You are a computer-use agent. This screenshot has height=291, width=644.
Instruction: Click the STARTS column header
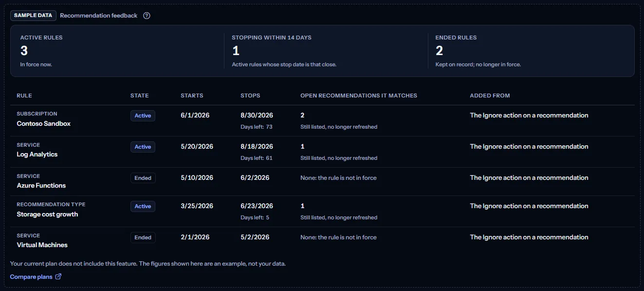click(192, 96)
